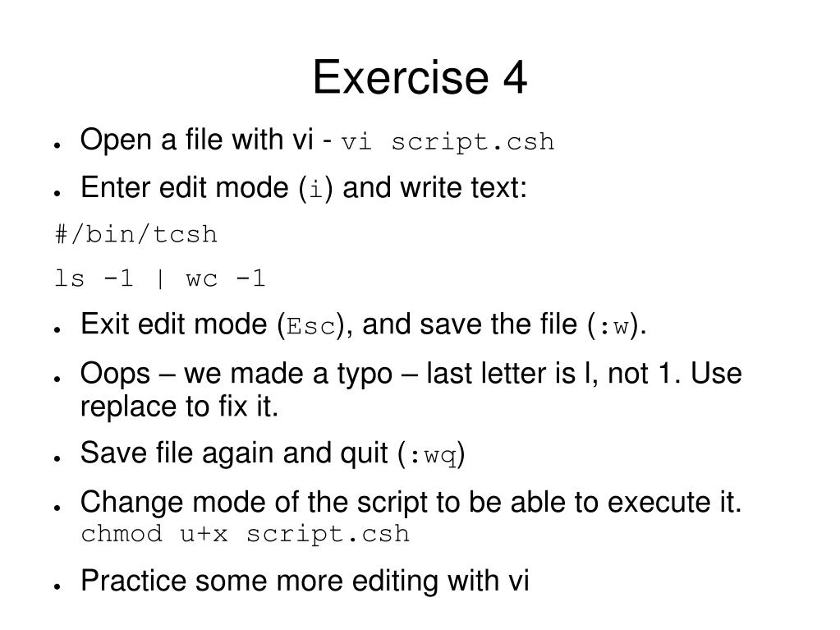Click the 'replace to fix it.' text
This screenshot has width=840, height=630.
[180, 407]
